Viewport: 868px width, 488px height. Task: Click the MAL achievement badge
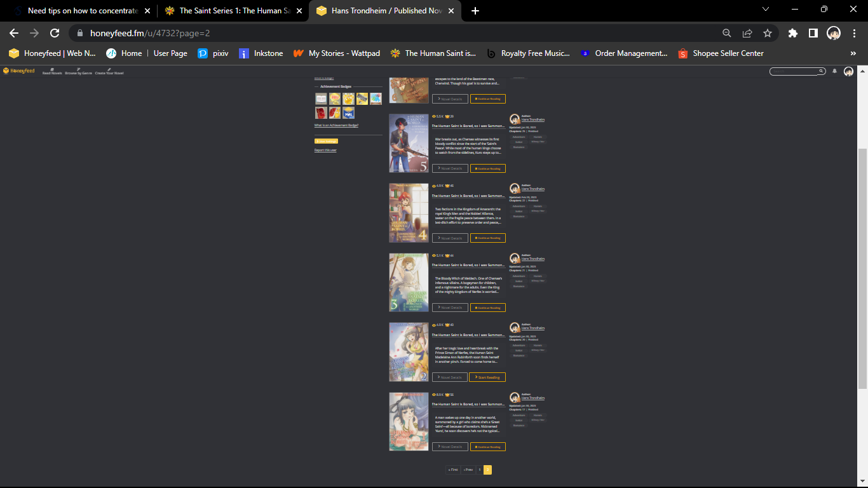[348, 113]
